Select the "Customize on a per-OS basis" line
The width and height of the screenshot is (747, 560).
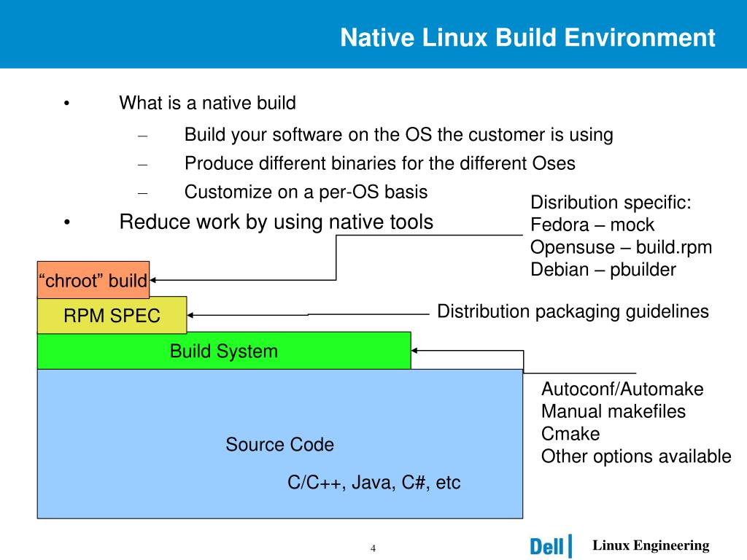[306, 192]
